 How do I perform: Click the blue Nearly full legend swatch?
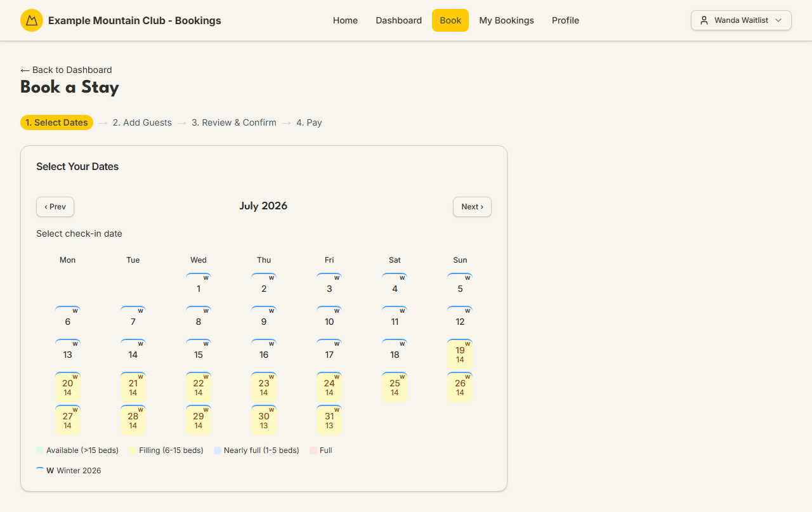click(218, 450)
